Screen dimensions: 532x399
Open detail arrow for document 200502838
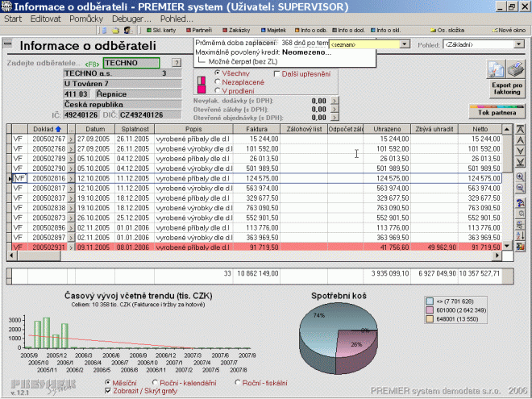point(71,208)
